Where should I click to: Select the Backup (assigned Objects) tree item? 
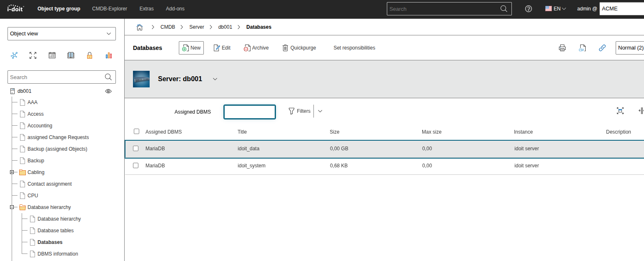[57, 149]
